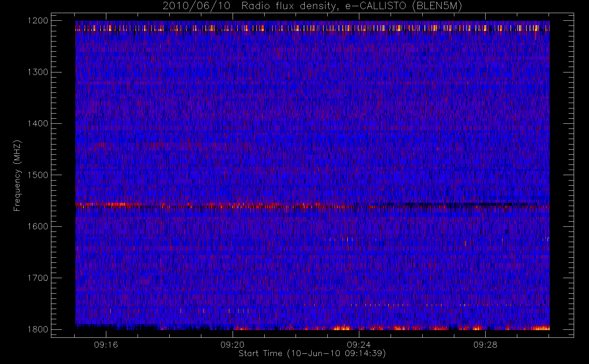
Task: Click the plot title mentioning e-CALLISTO (BLEN5M)
Action: pyautogui.click(x=312, y=6)
